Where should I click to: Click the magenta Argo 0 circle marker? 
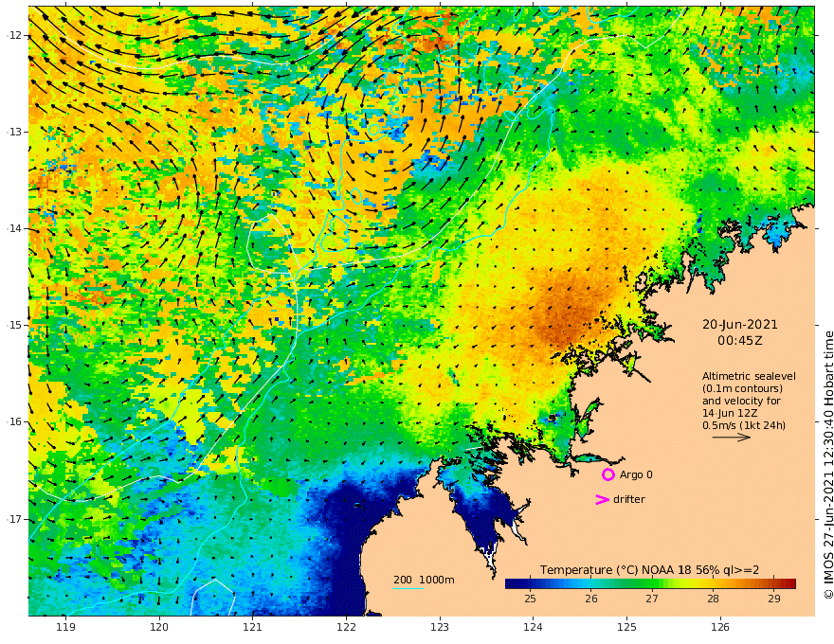point(607,474)
